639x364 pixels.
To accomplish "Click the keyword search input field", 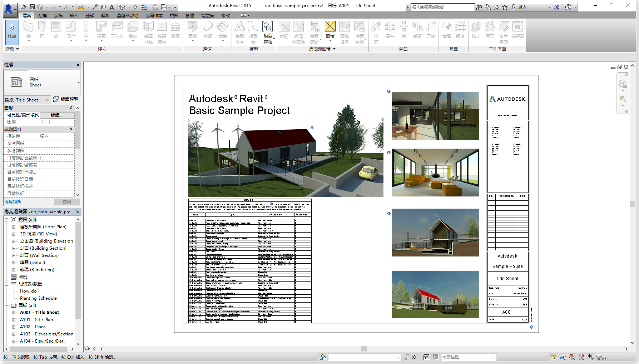I will pos(442,7).
